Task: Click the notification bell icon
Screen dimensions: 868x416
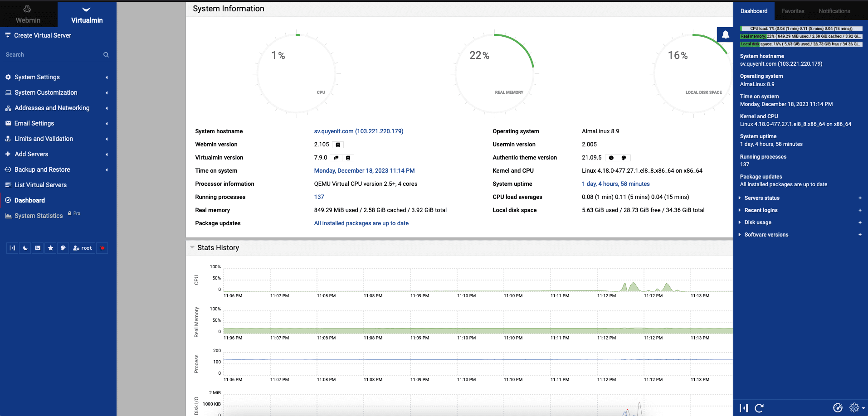Action: pyautogui.click(x=725, y=35)
